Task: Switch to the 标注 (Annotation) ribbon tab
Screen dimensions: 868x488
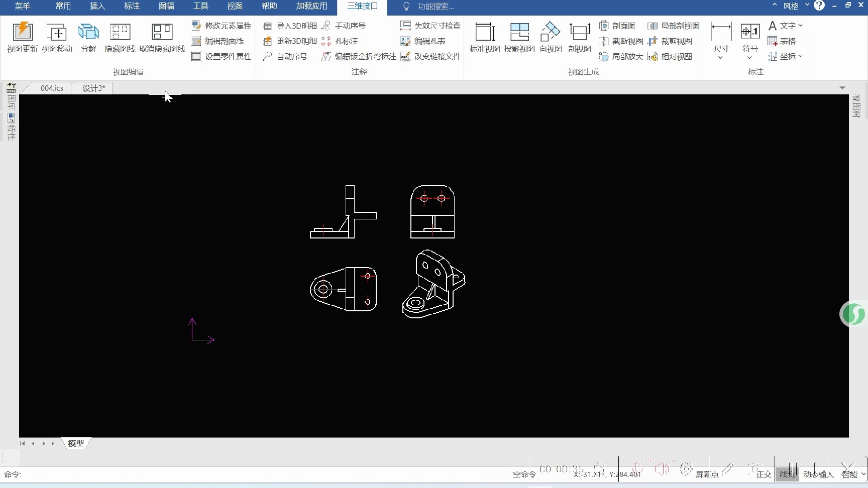Action: pyautogui.click(x=132, y=6)
